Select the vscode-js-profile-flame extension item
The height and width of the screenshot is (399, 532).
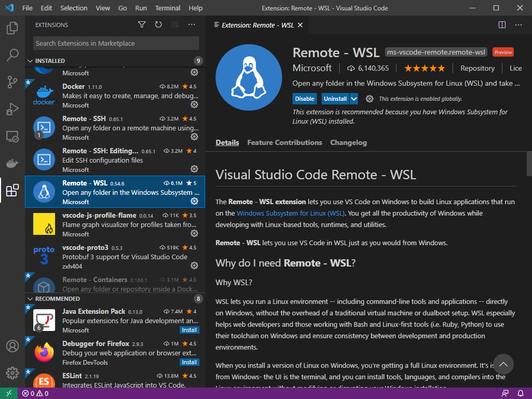(115, 224)
